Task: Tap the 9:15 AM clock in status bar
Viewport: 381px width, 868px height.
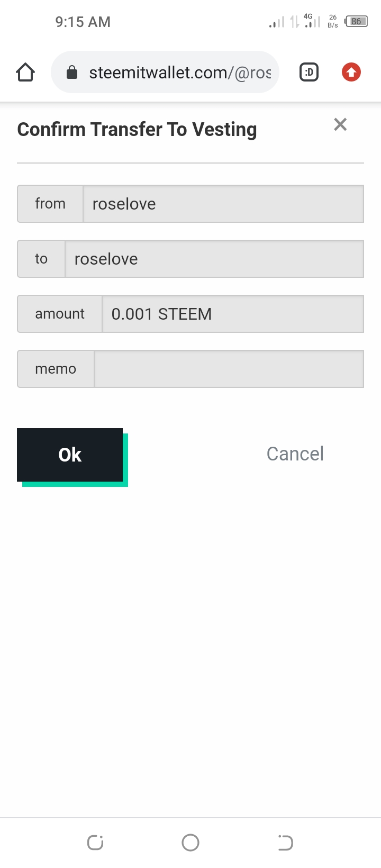Action: [83, 22]
